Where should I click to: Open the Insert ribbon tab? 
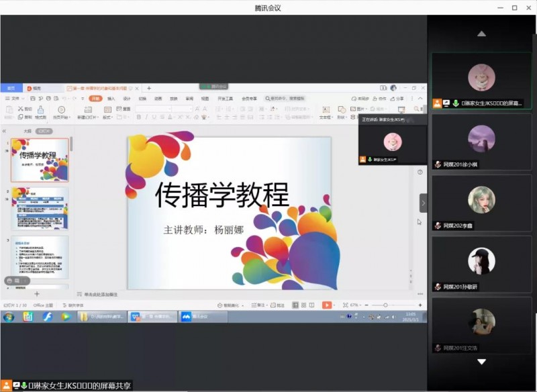[111, 98]
